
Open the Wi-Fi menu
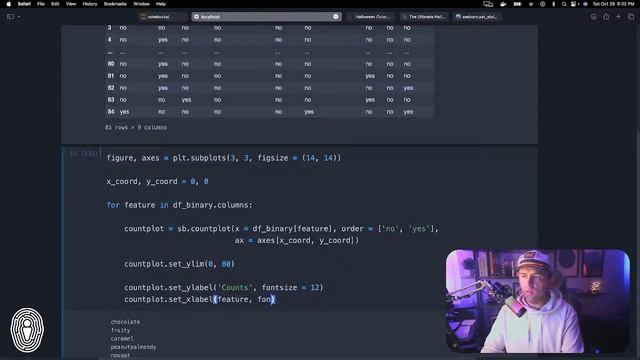531,4
